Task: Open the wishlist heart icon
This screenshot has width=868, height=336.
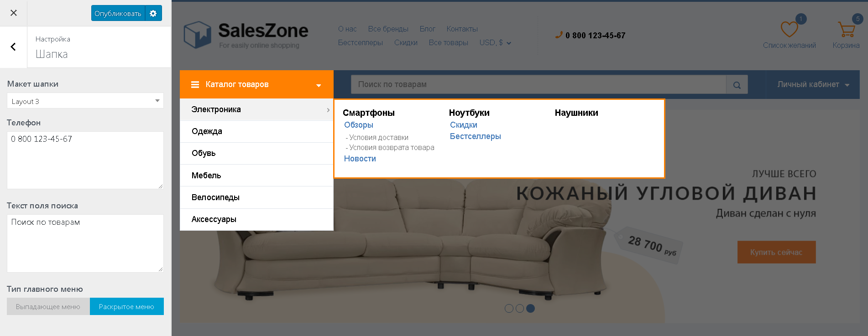Action: (789, 29)
